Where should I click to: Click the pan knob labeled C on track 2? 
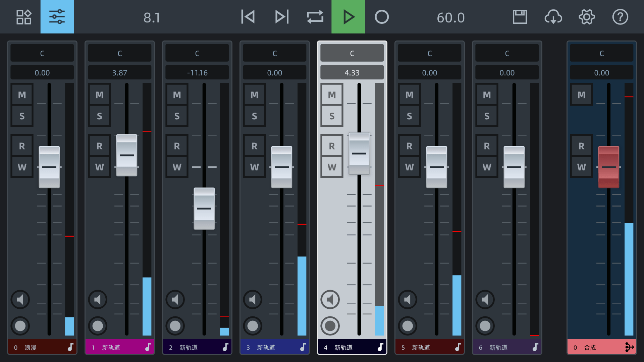(x=197, y=53)
